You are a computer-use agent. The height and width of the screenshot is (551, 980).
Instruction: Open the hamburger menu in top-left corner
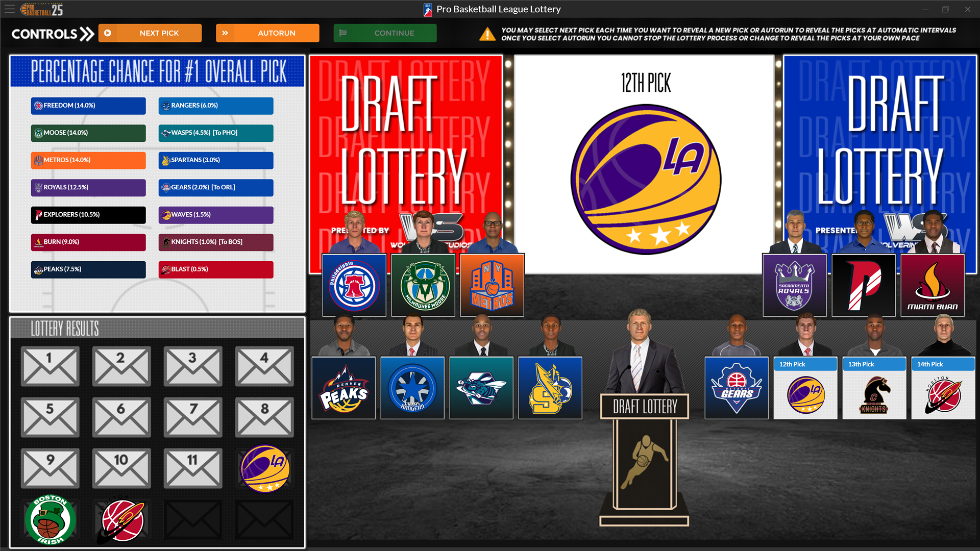click(x=10, y=9)
